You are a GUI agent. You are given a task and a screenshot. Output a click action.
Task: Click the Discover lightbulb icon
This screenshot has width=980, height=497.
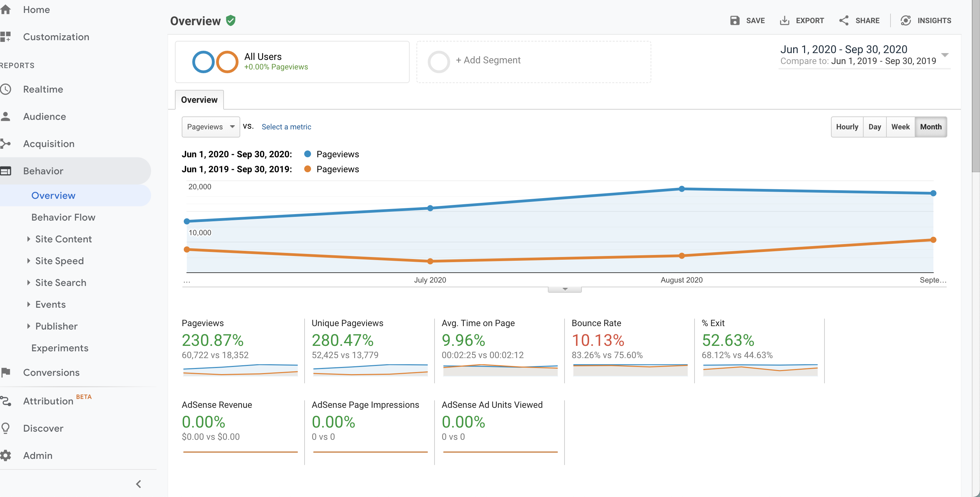coord(5,428)
